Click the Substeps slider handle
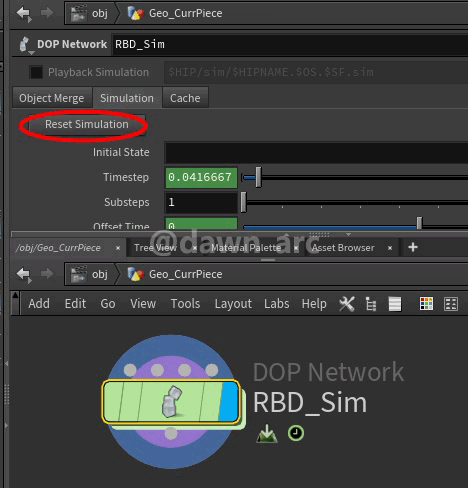The height and width of the screenshot is (488, 468). 244,202
